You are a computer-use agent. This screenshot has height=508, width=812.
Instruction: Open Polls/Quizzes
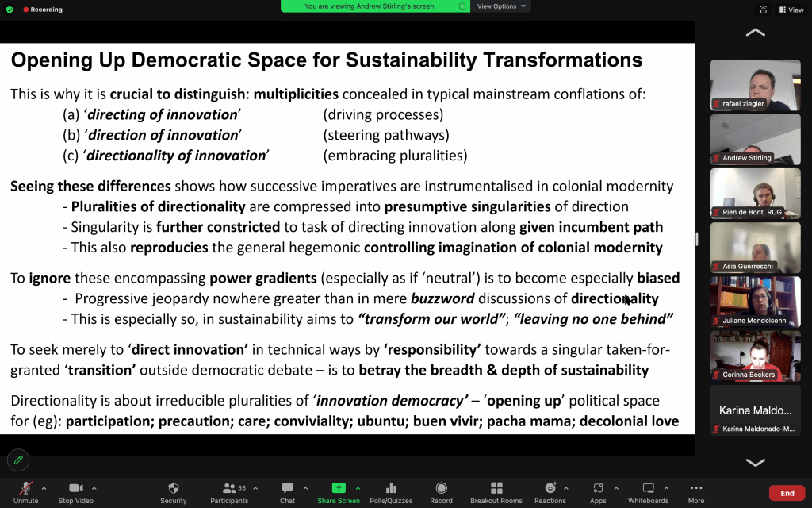pyautogui.click(x=390, y=492)
